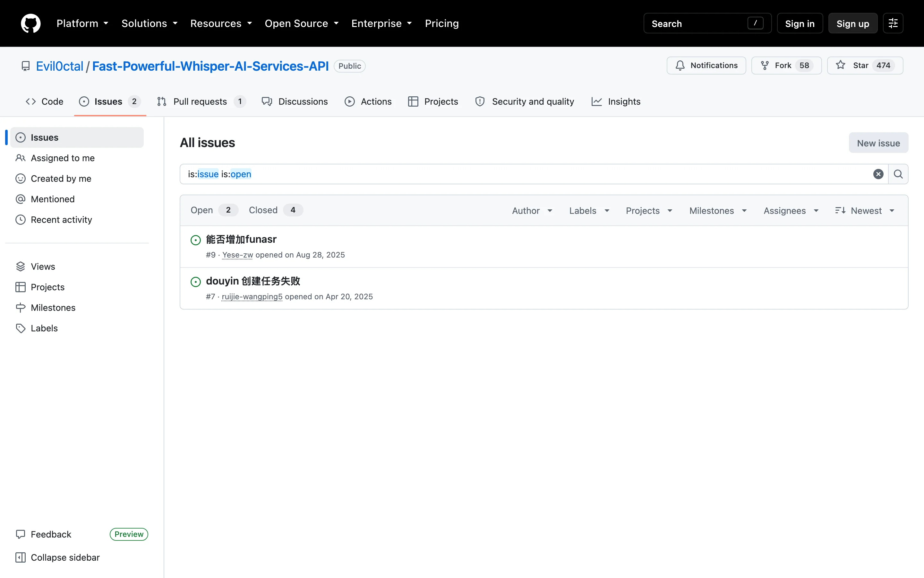Expand the Open Source menu
Screen dimensions: 924x578
(302, 23)
